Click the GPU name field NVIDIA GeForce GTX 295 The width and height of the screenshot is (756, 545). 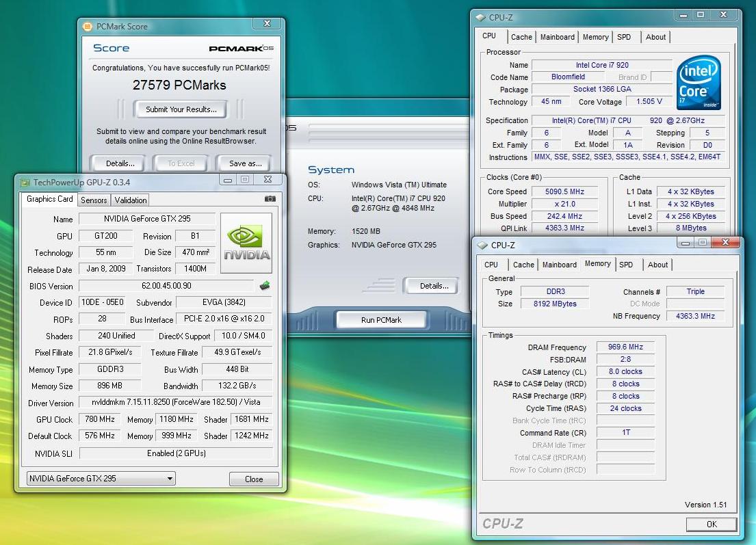(x=147, y=219)
